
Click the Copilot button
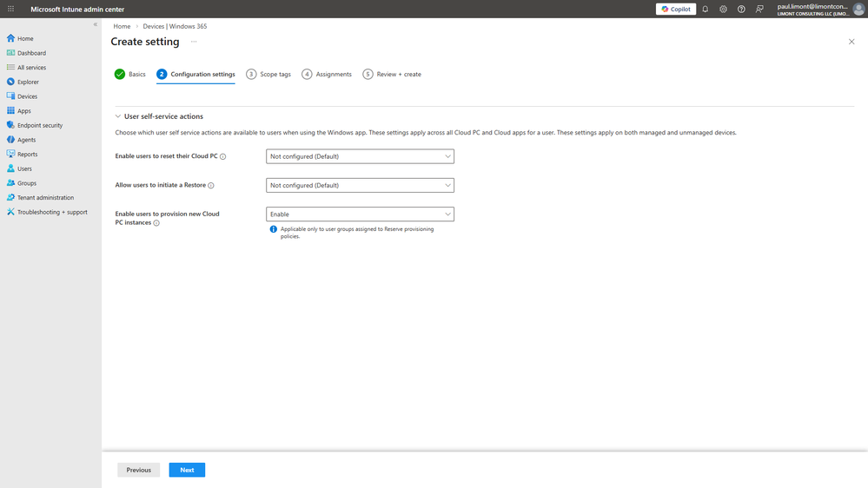[676, 9]
